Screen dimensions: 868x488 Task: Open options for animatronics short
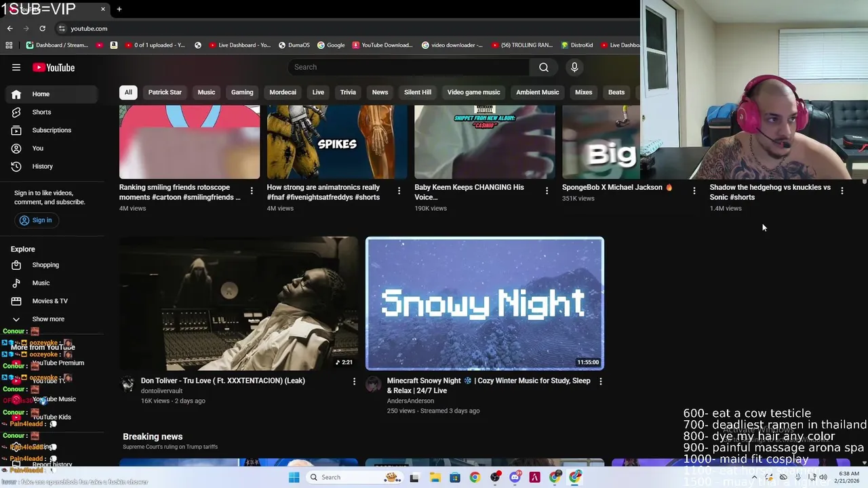tap(399, 191)
